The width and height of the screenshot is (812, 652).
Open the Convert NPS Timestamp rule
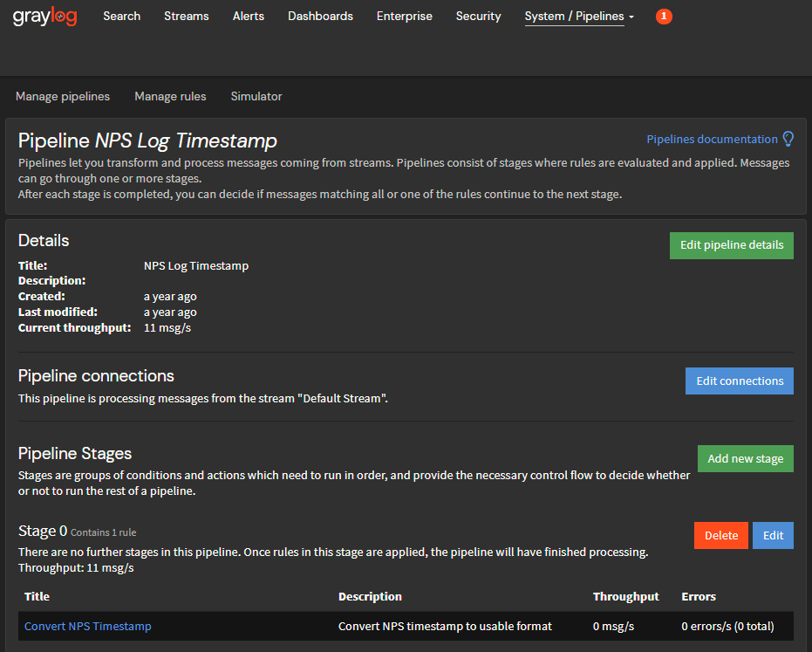(x=88, y=627)
